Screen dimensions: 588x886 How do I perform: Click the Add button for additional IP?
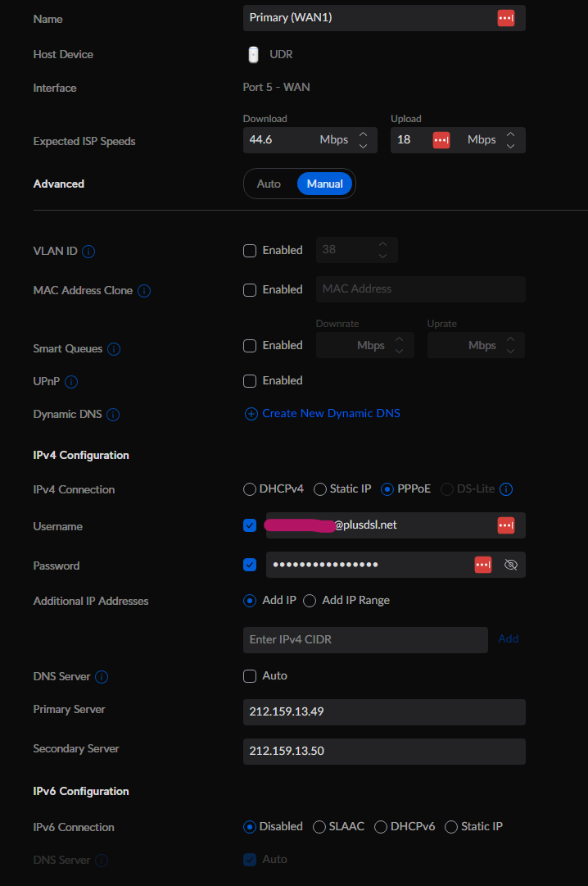point(508,638)
